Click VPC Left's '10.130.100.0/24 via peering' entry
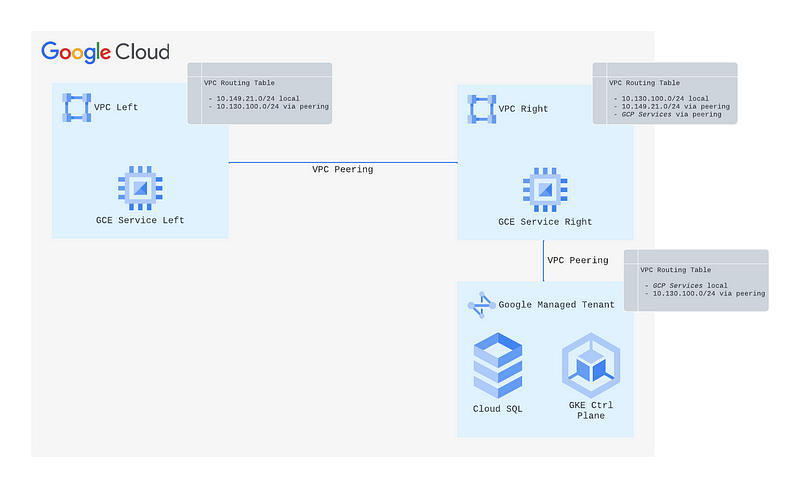This screenshot has height=488, width=800. click(x=272, y=107)
